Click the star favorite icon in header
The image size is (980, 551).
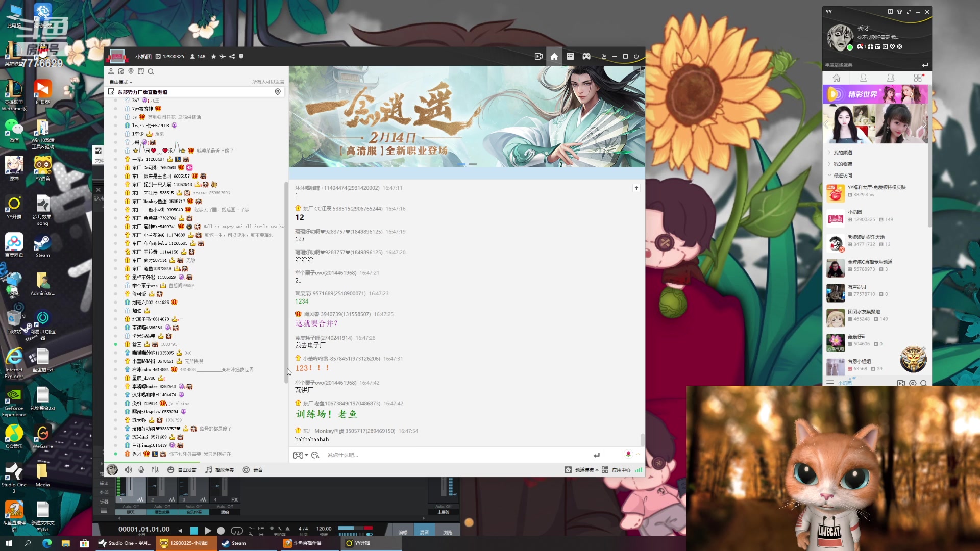click(x=213, y=57)
